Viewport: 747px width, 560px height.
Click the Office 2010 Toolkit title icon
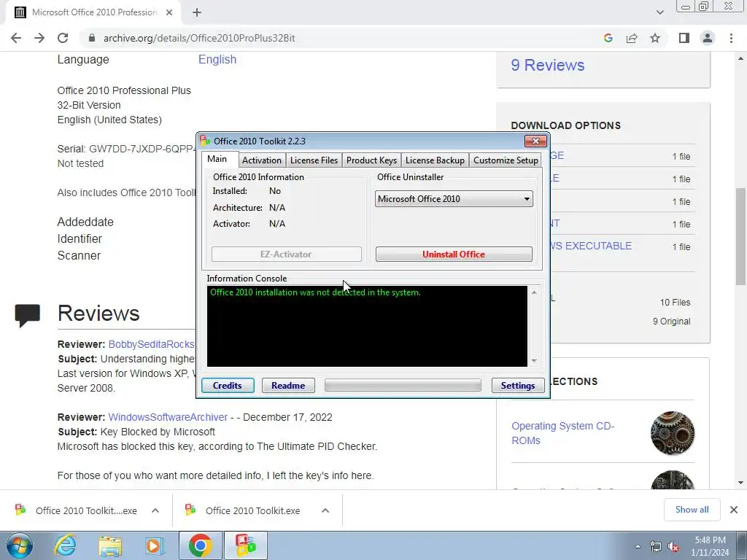pyautogui.click(x=205, y=141)
